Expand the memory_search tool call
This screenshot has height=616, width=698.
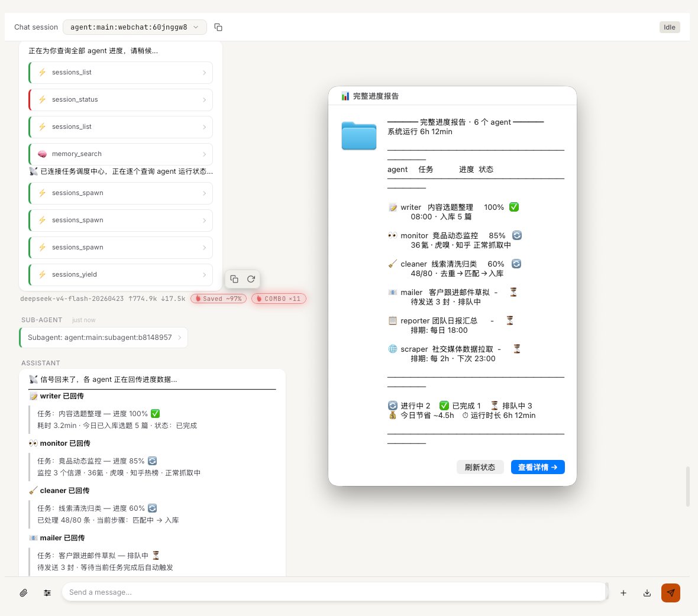click(121, 154)
